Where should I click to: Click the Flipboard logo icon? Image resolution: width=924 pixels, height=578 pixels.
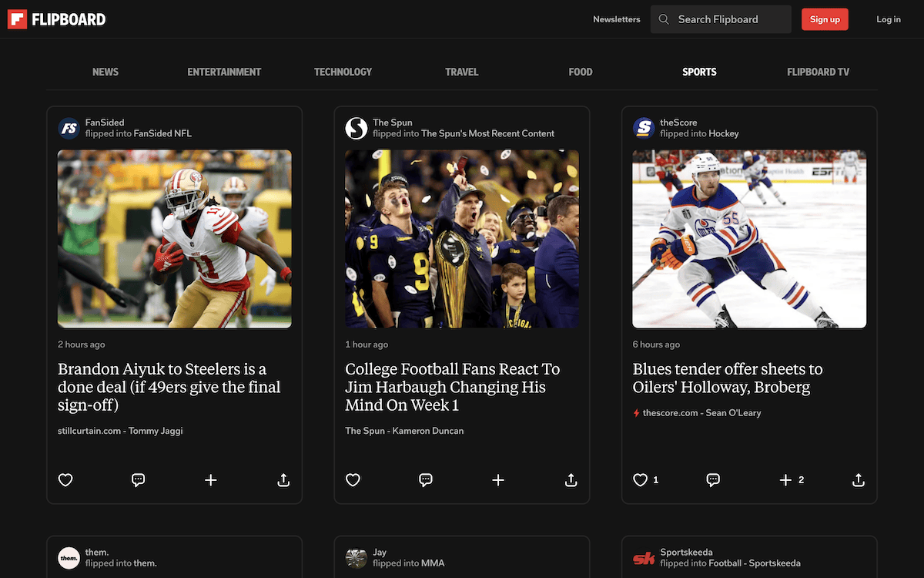pos(17,19)
